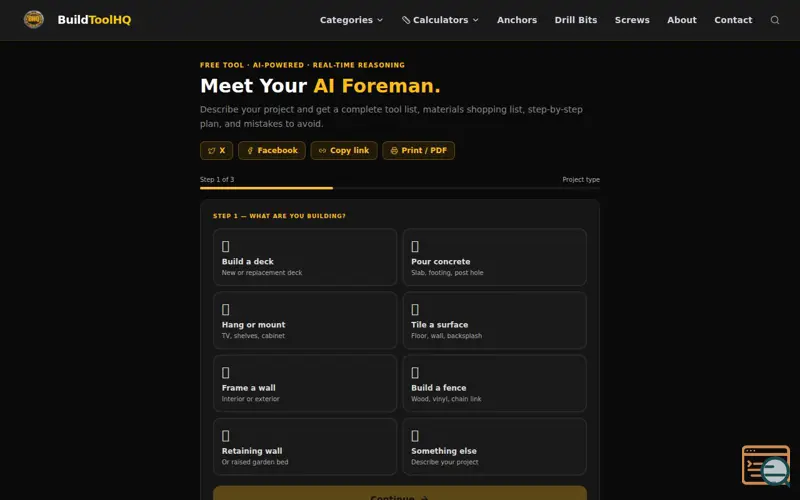Select the 'Hang or mount' project option
The width and height of the screenshot is (800, 500).
pos(305,320)
